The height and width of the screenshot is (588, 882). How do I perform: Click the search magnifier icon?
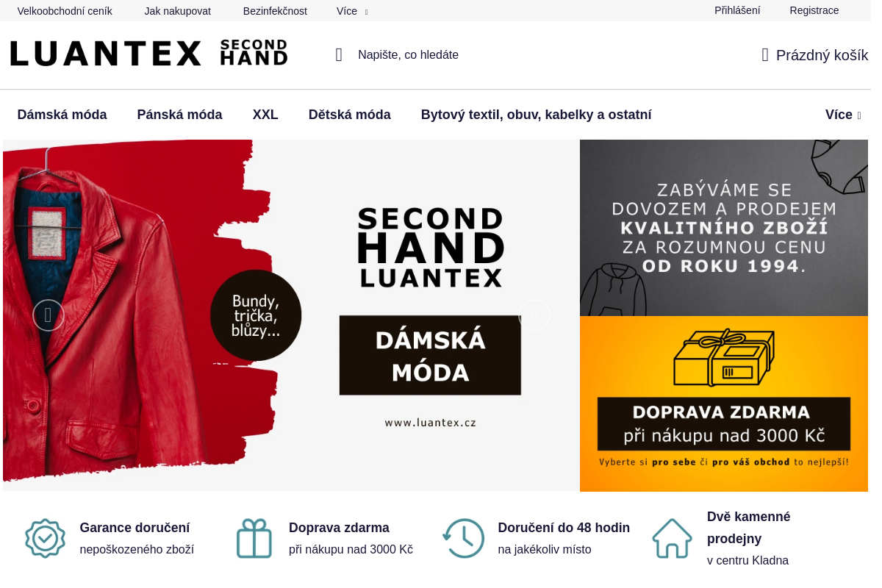(x=339, y=55)
